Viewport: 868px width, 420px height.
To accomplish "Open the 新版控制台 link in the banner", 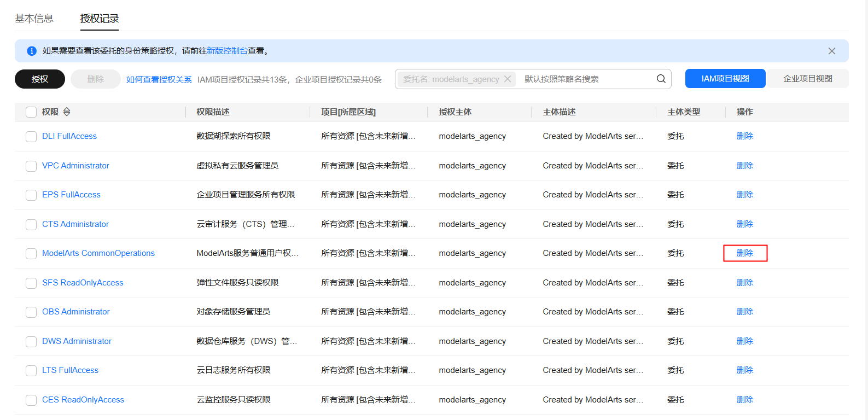I will pos(227,51).
